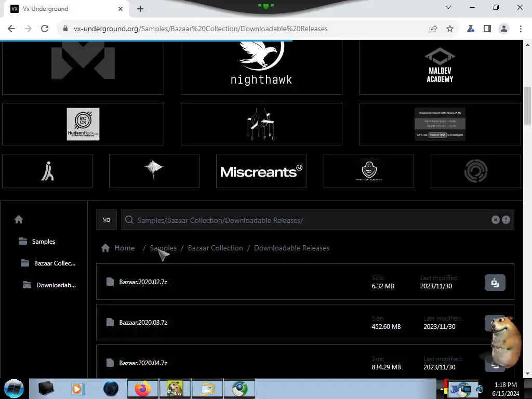The width and height of the screenshot is (532, 399).
Task: Open Bazaar.2020.02.7z file entry
Action: click(305, 282)
